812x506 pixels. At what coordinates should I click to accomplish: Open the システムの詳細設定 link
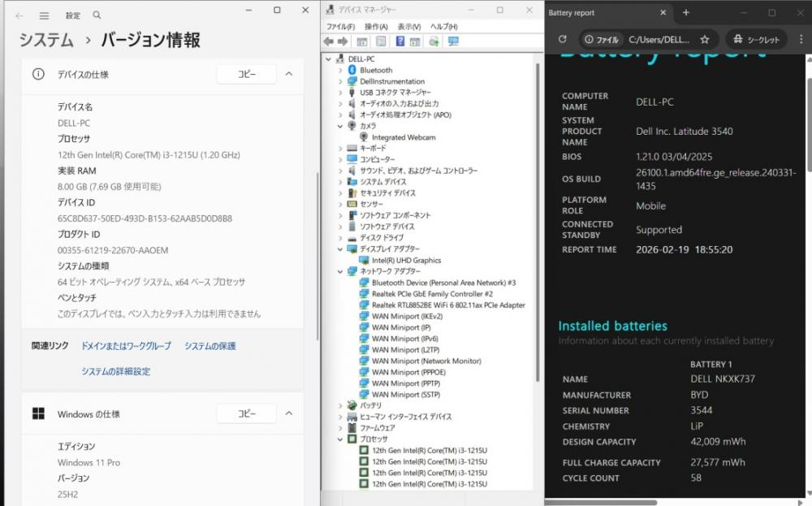coord(115,371)
